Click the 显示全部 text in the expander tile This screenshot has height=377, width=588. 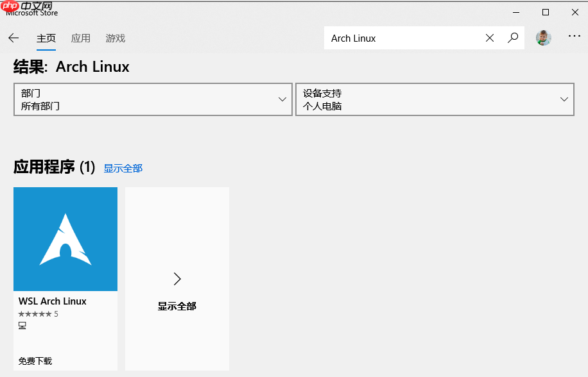coord(177,306)
